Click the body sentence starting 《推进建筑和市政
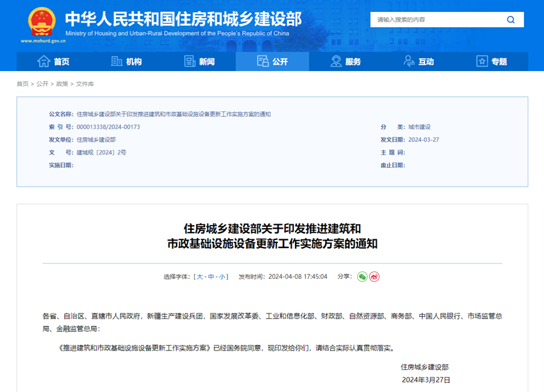 [227, 348]
